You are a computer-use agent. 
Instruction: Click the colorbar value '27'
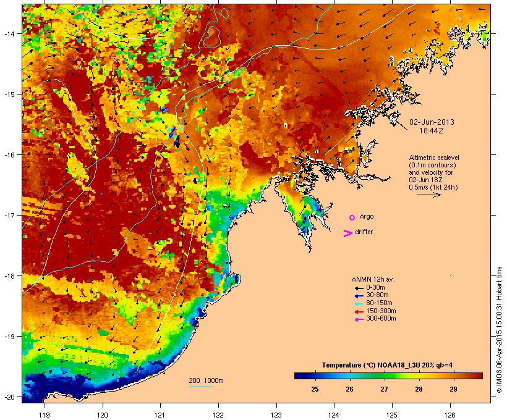pos(384,389)
